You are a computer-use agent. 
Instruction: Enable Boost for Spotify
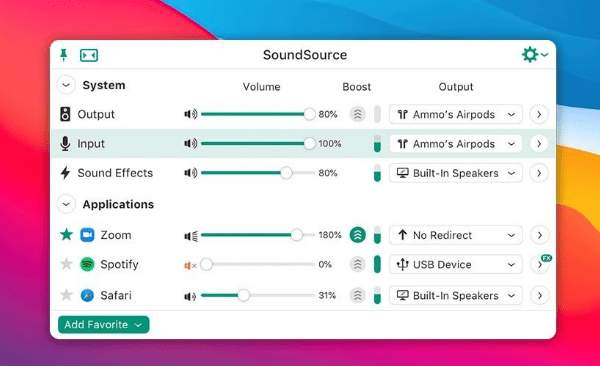click(x=358, y=264)
